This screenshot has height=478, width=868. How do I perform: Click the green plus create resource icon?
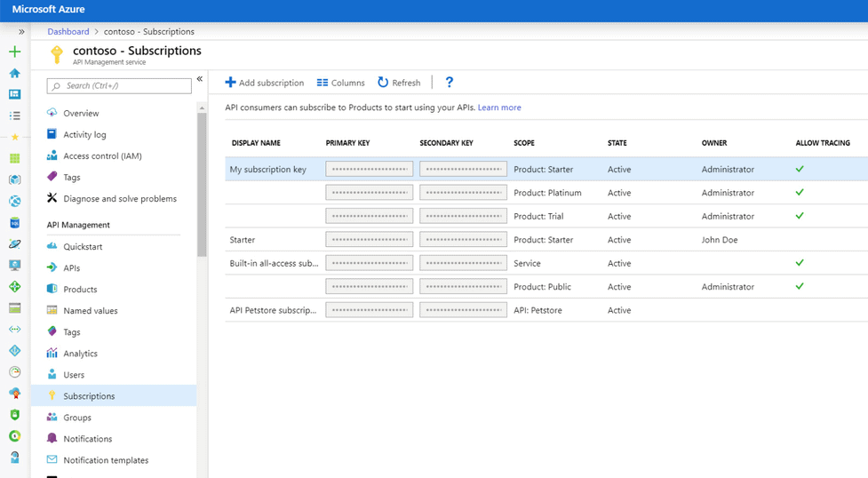pos(14,52)
